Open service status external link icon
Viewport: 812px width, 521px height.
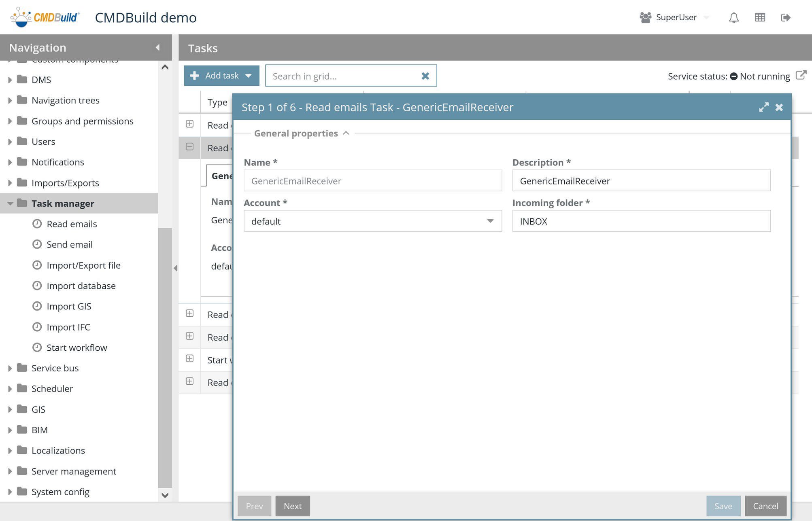[x=801, y=75]
